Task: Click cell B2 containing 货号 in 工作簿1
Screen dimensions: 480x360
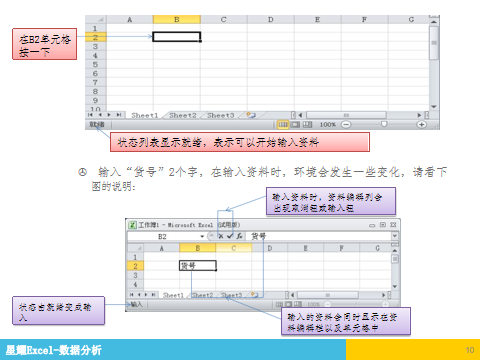Action: [198, 266]
